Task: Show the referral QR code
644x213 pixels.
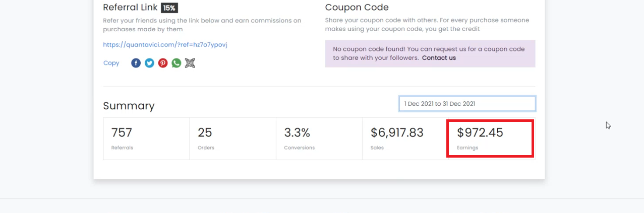Action: [x=190, y=63]
